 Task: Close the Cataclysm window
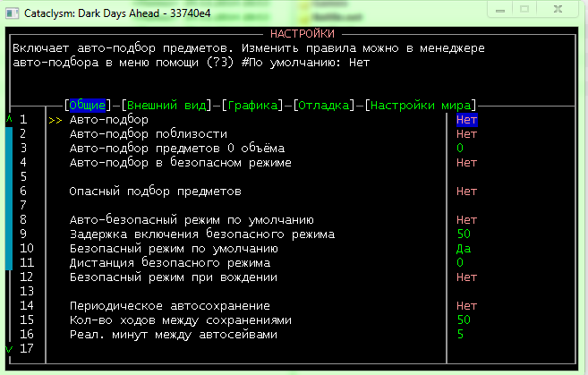click(558, 10)
